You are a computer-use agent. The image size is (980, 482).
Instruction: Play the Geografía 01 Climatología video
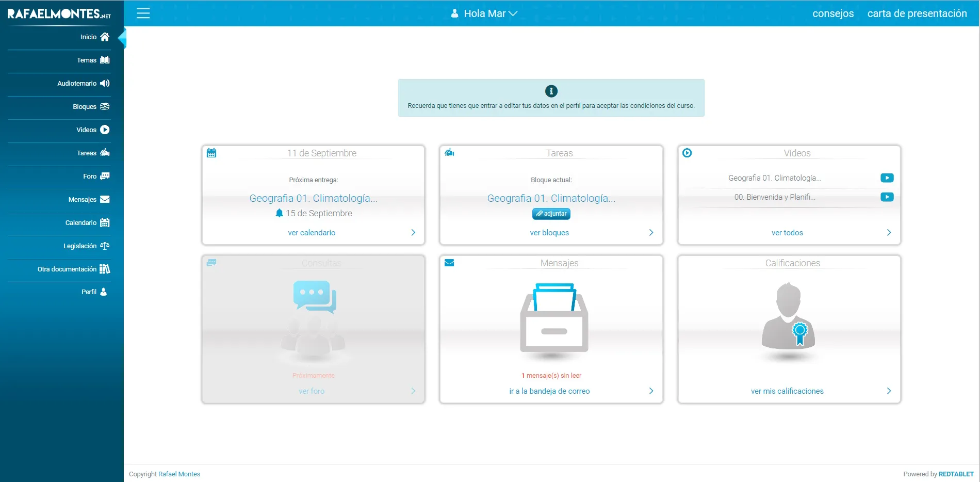[x=887, y=178]
